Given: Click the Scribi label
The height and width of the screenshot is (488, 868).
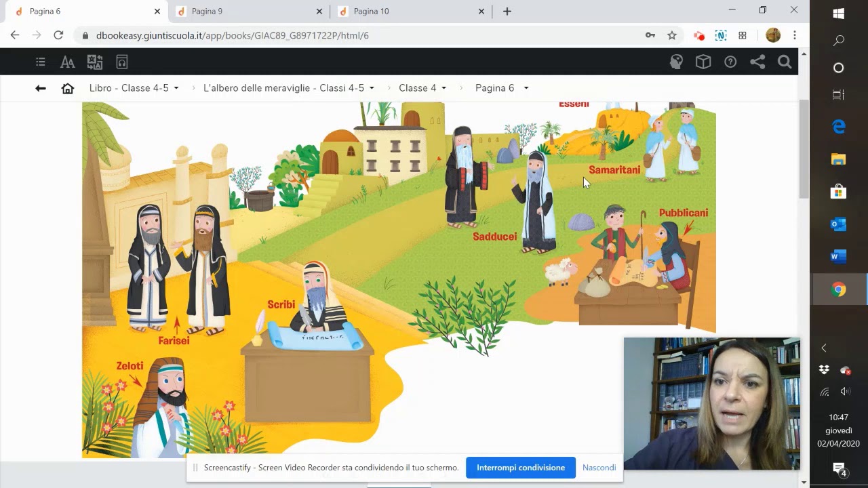Looking at the screenshot, I should click(281, 305).
